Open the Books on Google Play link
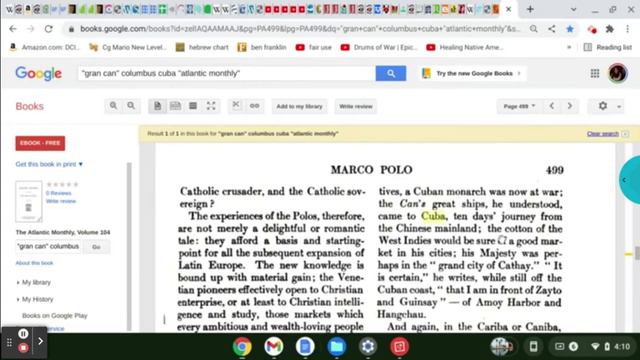The height and width of the screenshot is (360, 640). pos(55,316)
